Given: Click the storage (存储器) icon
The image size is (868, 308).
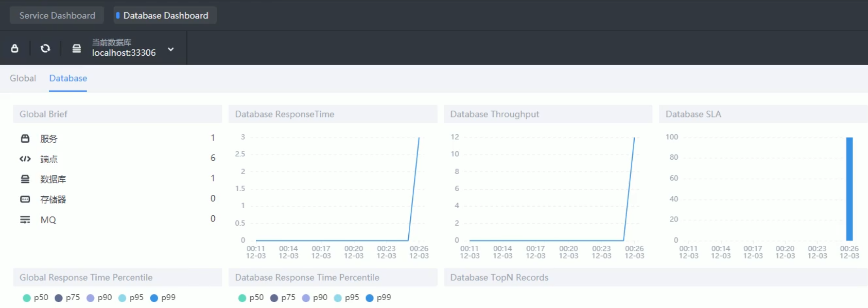Looking at the screenshot, I should pyautogui.click(x=25, y=199).
